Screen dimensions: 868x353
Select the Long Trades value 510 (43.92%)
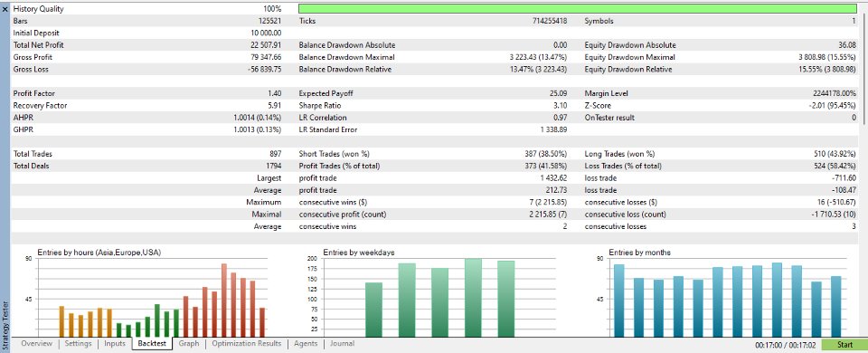click(x=835, y=154)
